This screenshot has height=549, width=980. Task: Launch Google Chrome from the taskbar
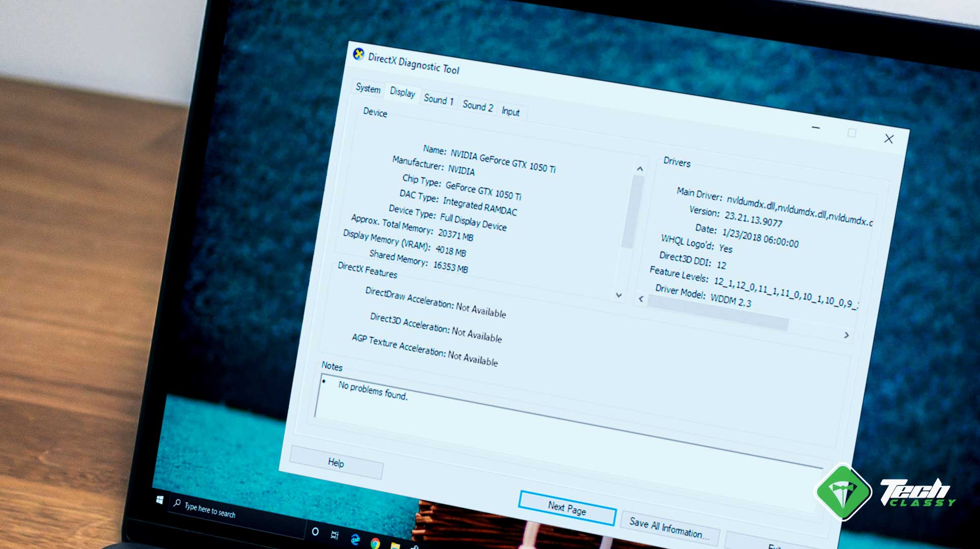[375, 543]
